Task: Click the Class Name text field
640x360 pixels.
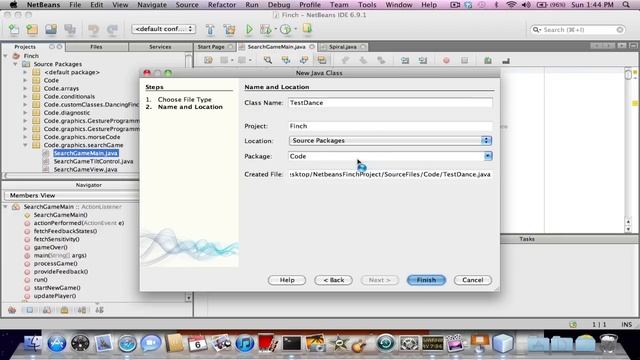Action: tap(390, 103)
